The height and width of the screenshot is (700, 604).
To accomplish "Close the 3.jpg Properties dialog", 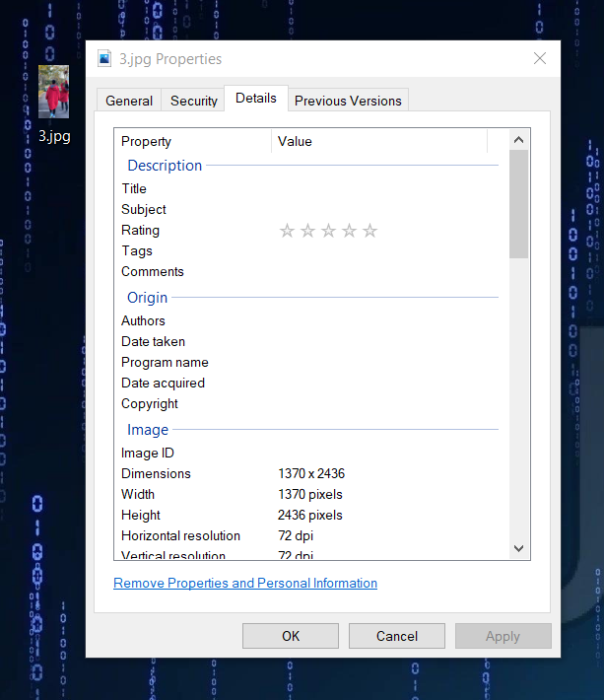I will pyautogui.click(x=539, y=59).
